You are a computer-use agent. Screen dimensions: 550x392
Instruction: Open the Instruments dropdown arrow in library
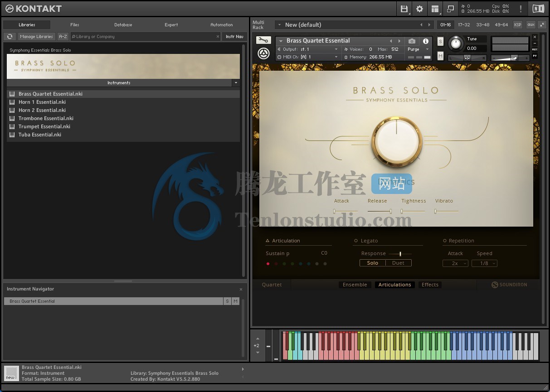pos(235,83)
